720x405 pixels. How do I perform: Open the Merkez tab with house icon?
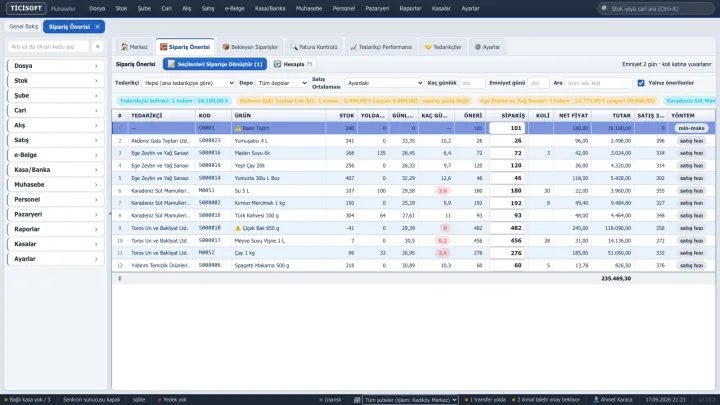[x=134, y=47]
